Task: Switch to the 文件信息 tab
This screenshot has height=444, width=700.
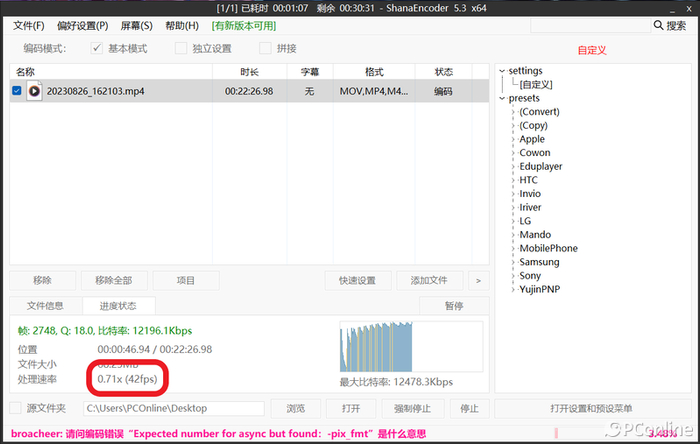Action: 45,306
